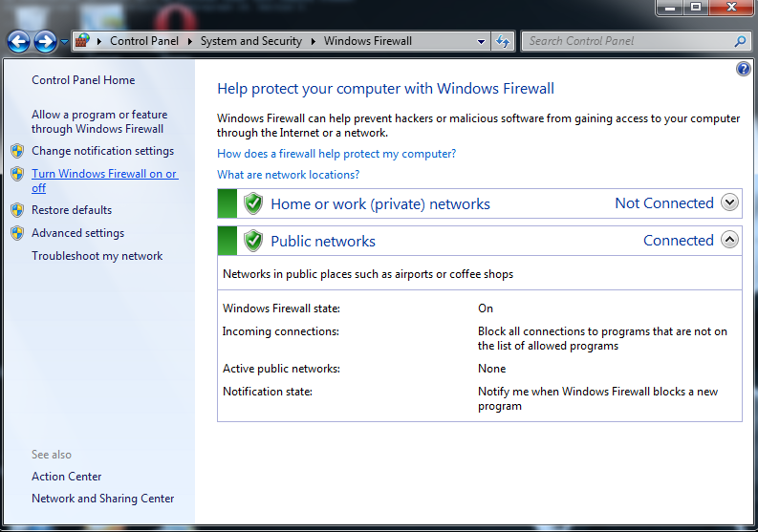Click Home or work (private) networks heading
The width and height of the screenshot is (758, 532).
[380, 203]
